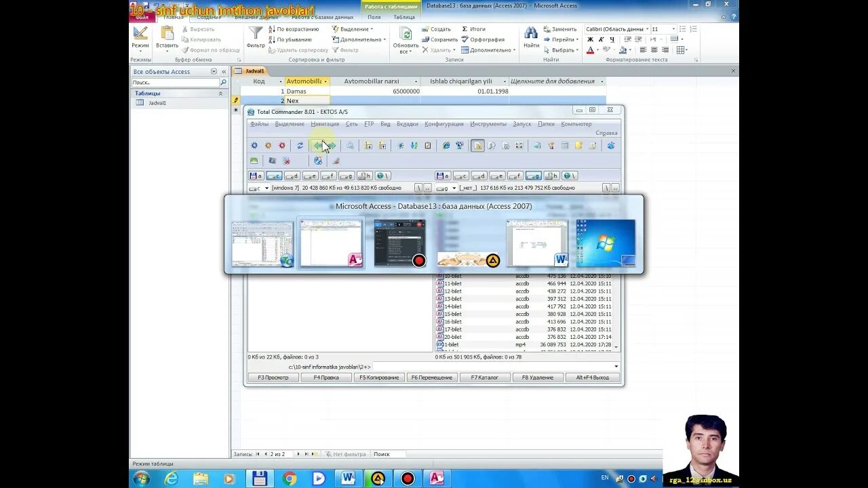Click the refresh arrows icon in Total Commander toolbar
This screenshot has width=868, height=488.
(300, 145)
